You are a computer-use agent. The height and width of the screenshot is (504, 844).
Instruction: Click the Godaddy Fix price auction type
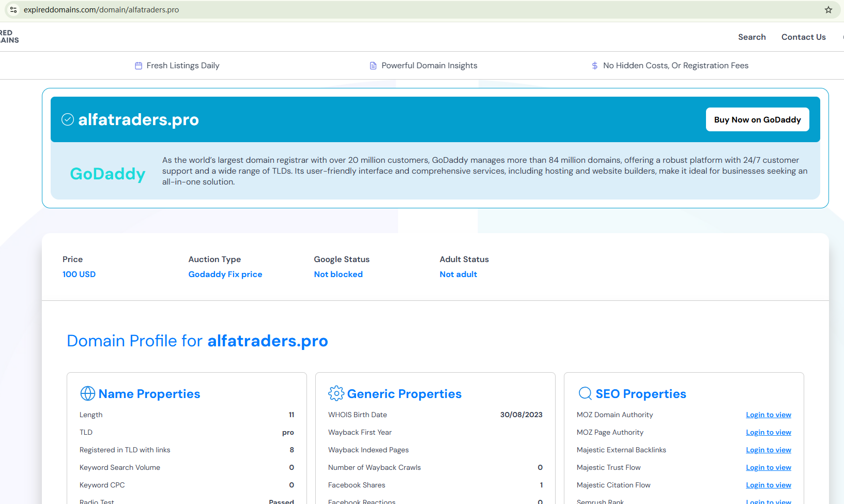tap(225, 274)
